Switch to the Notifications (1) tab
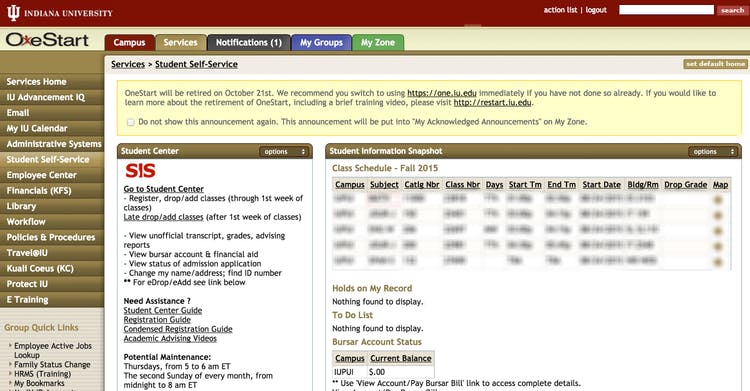Image resolution: width=750 pixels, height=391 pixels. click(249, 43)
